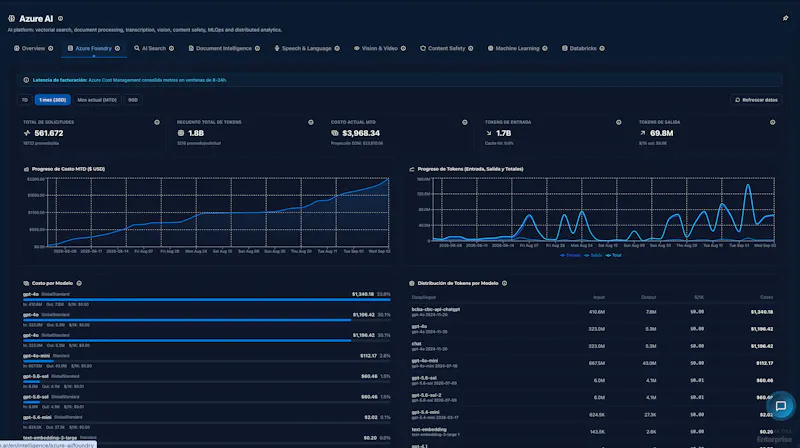This screenshot has height=448, width=800.
Task: Click the bcba-cbc-api-chatgpt deployment row
Action: tap(592, 312)
